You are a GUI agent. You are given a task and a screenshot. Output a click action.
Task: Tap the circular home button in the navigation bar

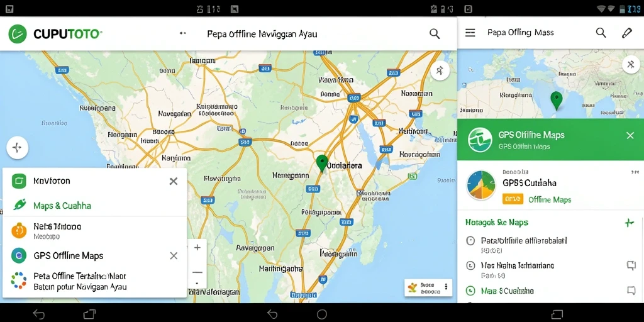coord(322,314)
